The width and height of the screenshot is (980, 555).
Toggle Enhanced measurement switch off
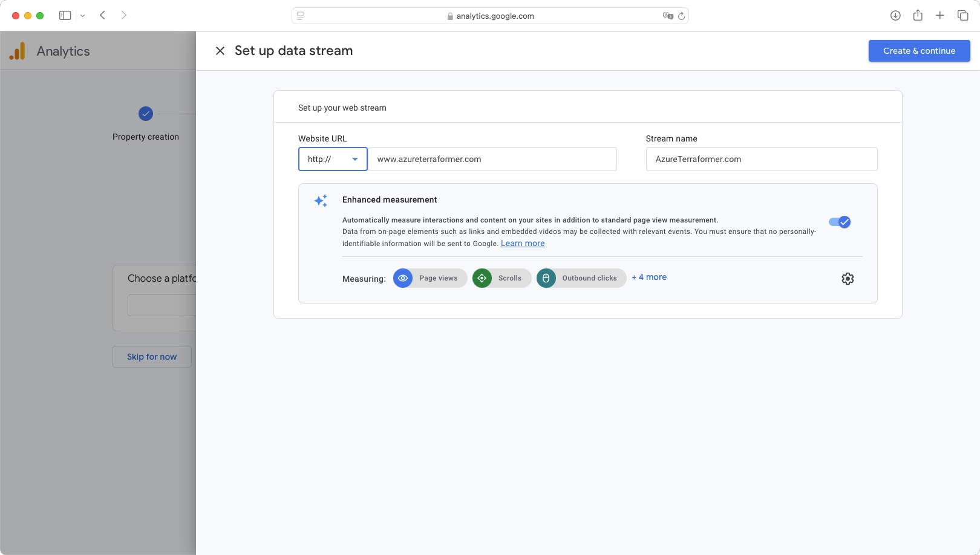(x=840, y=222)
